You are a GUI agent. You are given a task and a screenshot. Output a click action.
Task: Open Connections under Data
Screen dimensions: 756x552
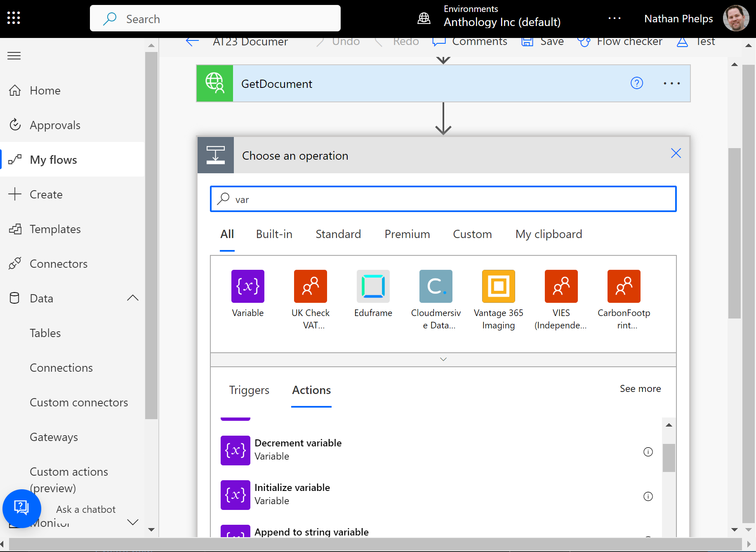pos(61,368)
